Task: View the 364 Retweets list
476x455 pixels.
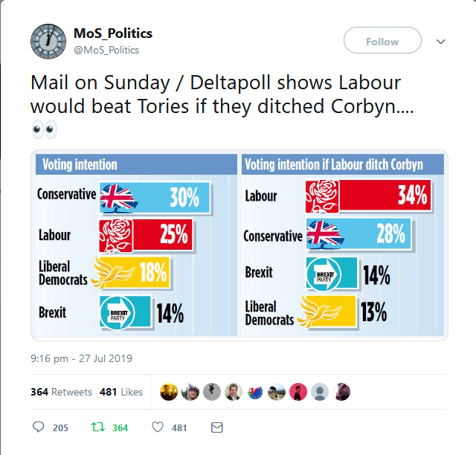Action: pyautogui.click(x=61, y=392)
